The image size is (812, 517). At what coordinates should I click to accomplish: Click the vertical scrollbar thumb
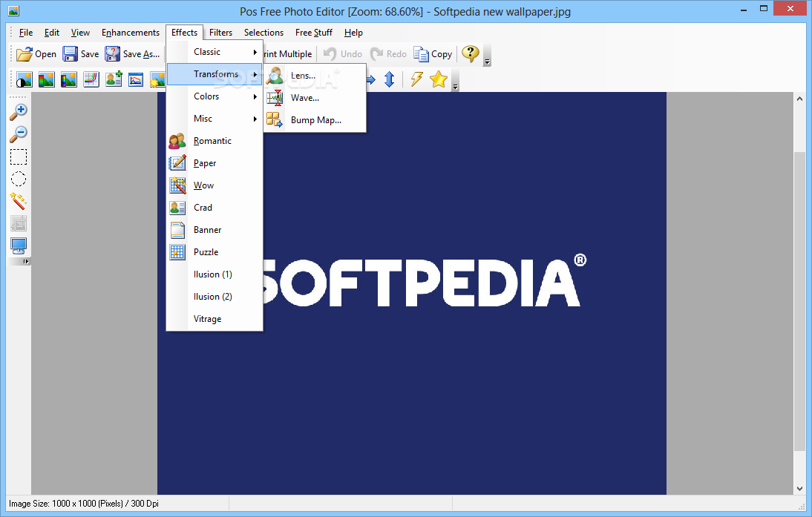click(799, 302)
